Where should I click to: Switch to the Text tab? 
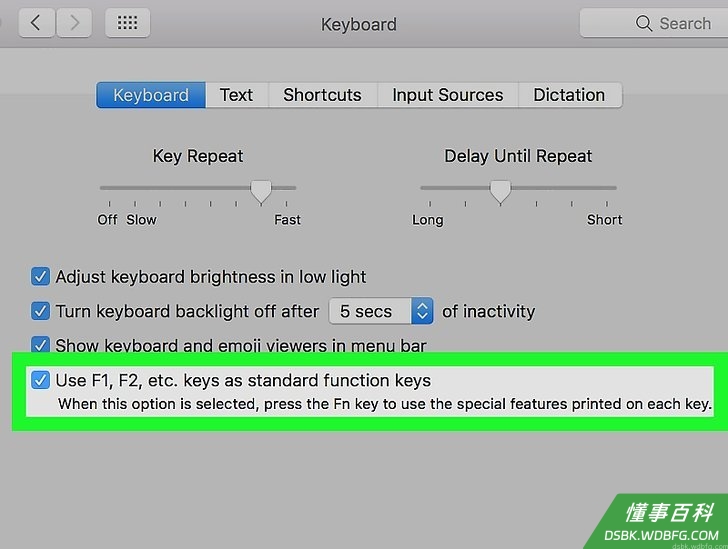[237, 95]
